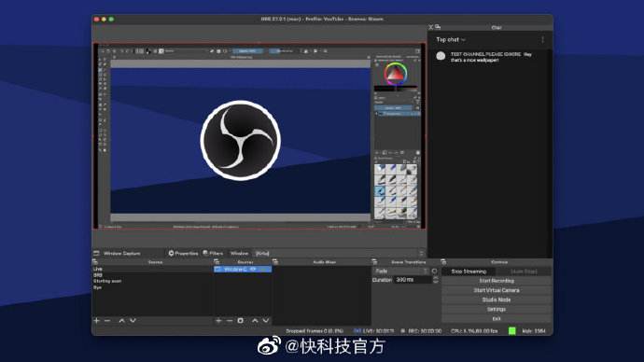This screenshot has width=644, height=362.
Task: Click the Chat dock title
Action: pyautogui.click(x=497, y=27)
